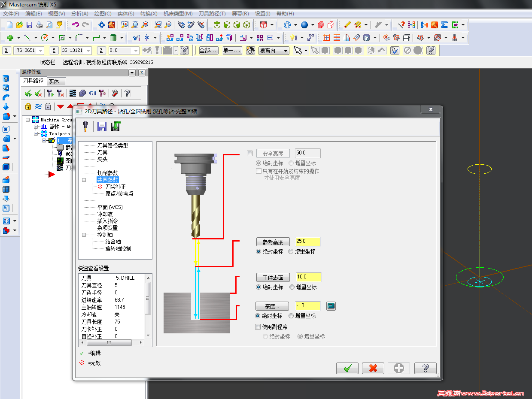Click the 工件表面 button

273,278
